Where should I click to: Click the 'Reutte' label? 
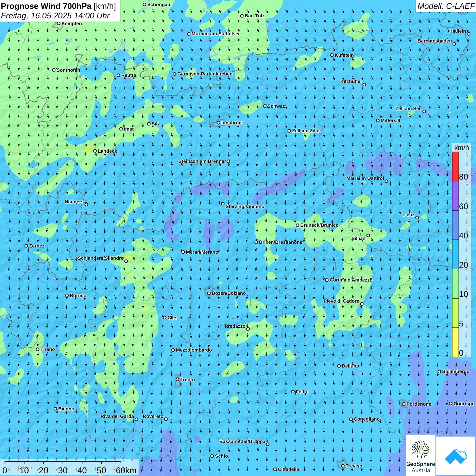129,75
